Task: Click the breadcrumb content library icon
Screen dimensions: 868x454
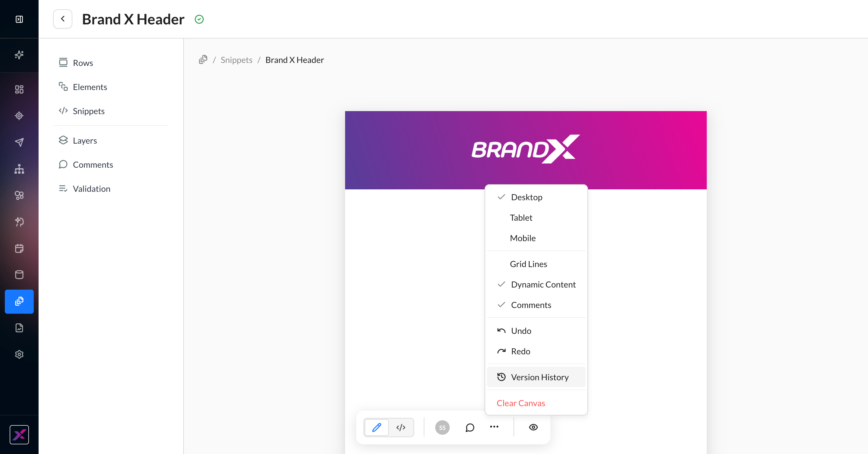Action: (203, 60)
